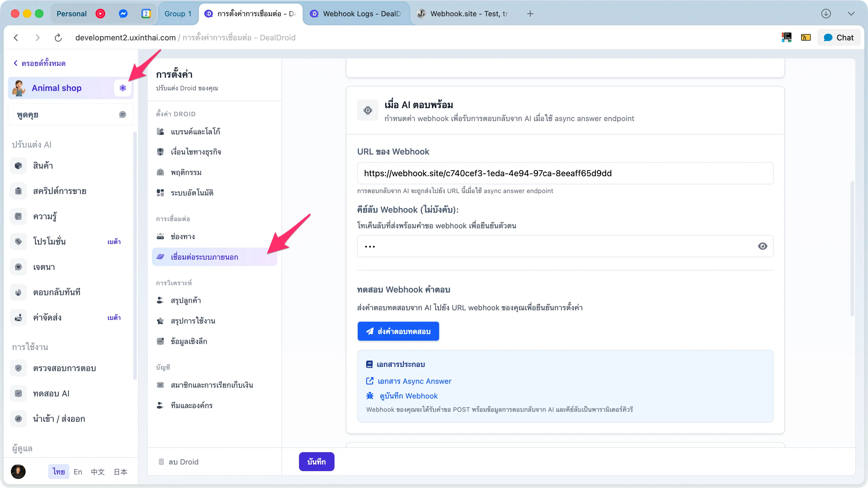The height and width of the screenshot is (488, 868).
Task: Collapse back to ดรอยด์ทั้งหมด list
Action: [39, 63]
